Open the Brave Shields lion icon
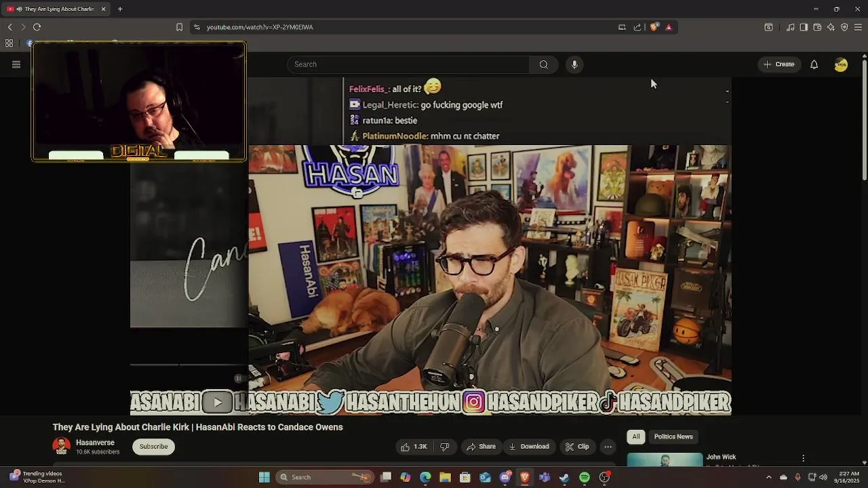Screen dimensions: 868x488 pos(654,27)
